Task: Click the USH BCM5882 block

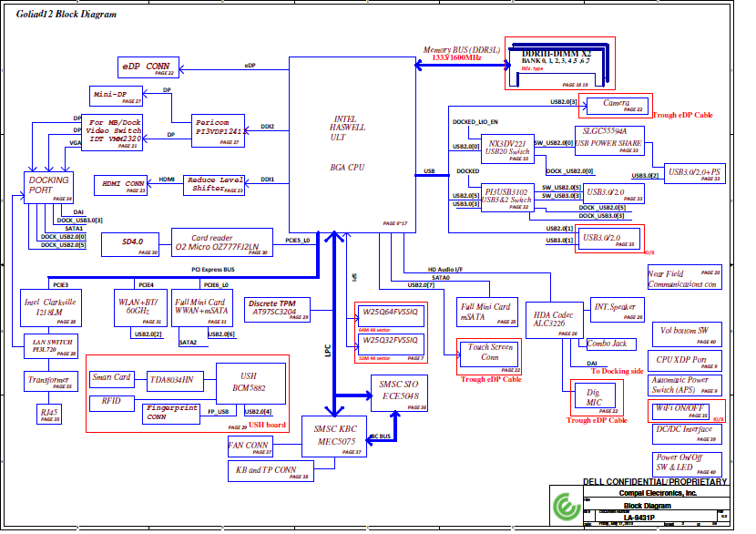Action: click(x=250, y=383)
